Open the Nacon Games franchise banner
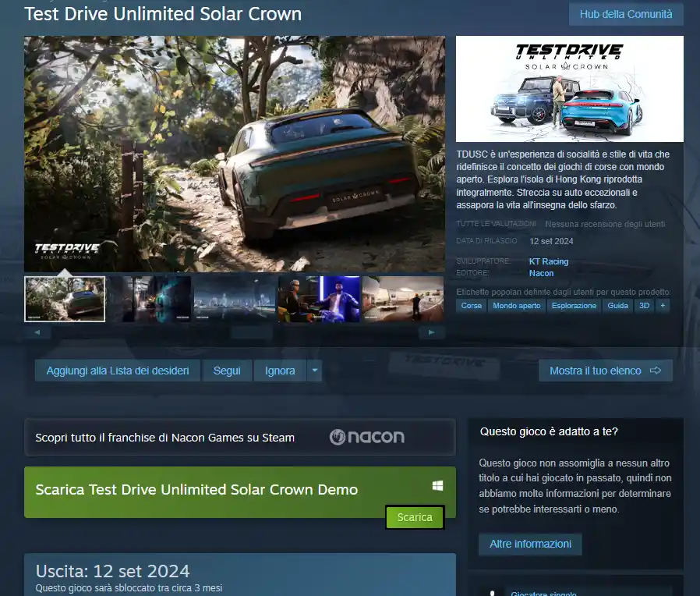This screenshot has width=700, height=596. tap(240, 438)
